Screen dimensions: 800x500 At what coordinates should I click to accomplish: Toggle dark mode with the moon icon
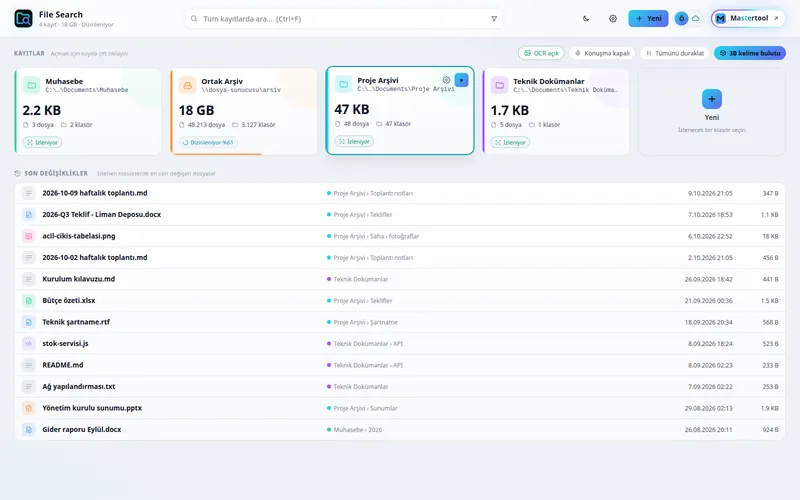click(586, 18)
